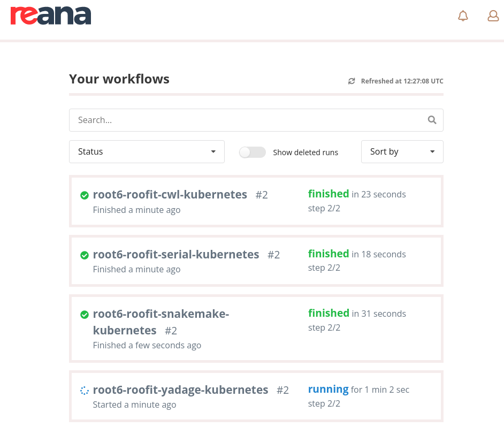The width and height of the screenshot is (504, 435).
Task: Click the green check icon on root6-roofit-cwl-kubernetes
Action: point(84,195)
